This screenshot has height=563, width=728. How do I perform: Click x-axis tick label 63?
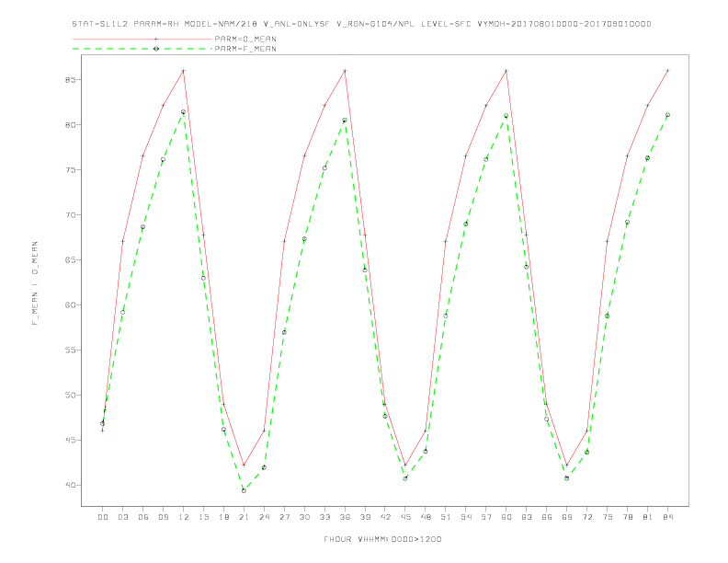pos(527,517)
